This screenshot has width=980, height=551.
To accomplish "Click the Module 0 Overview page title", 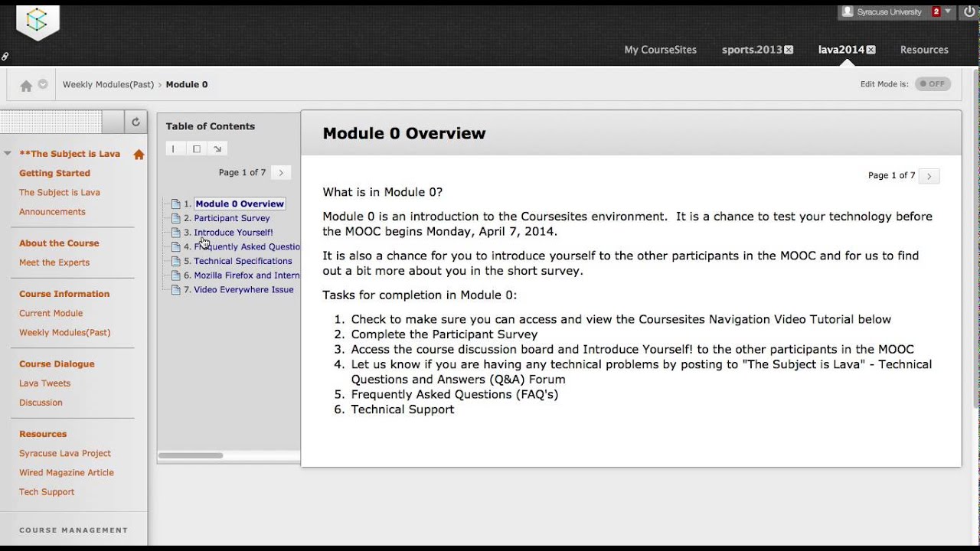I will coord(404,133).
